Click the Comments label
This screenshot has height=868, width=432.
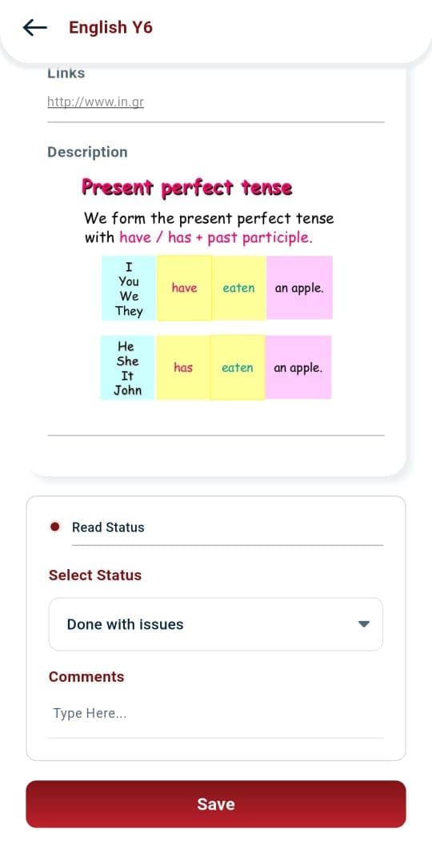pyautogui.click(x=86, y=676)
